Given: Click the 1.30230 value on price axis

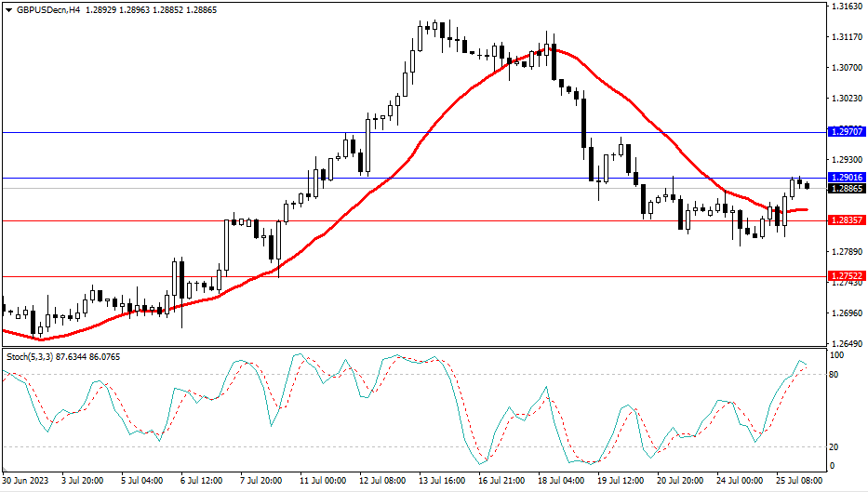Looking at the screenshot, I should tap(846, 98).
